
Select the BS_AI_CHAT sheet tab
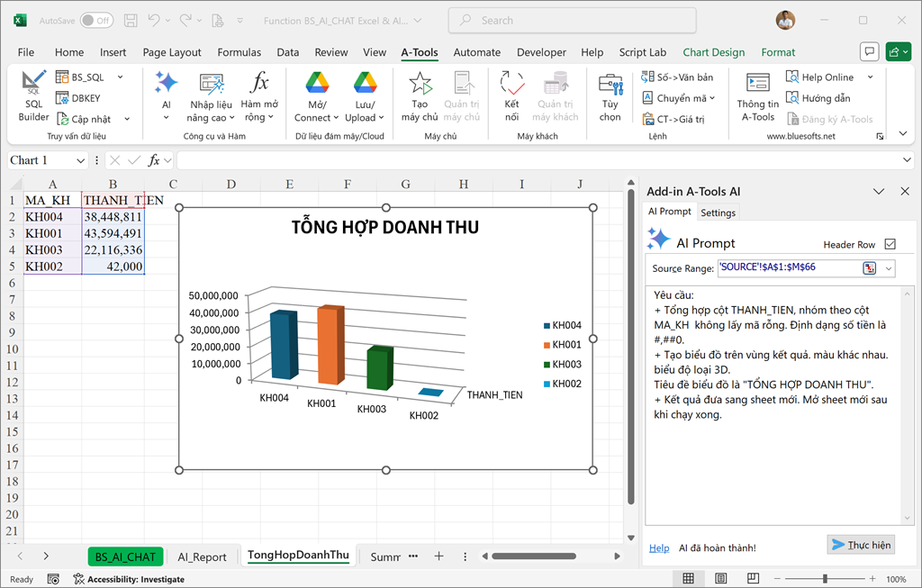pyautogui.click(x=125, y=556)
